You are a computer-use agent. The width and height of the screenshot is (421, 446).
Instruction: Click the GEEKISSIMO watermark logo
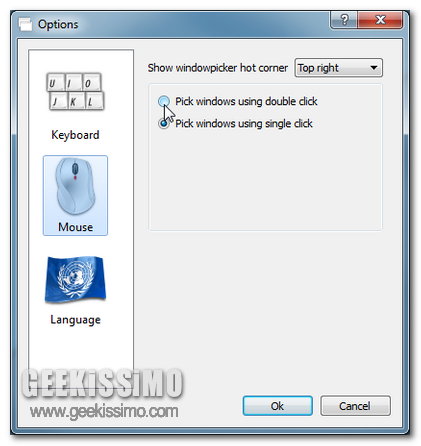(102, 384)
